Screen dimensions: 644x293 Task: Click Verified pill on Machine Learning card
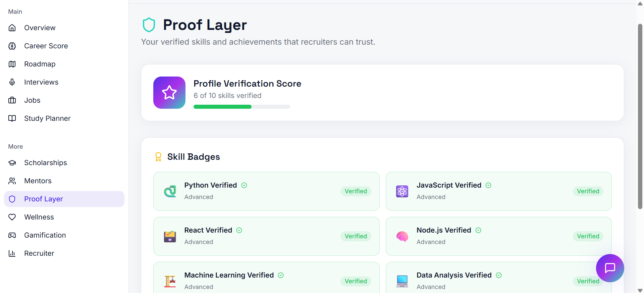point(356,281)
